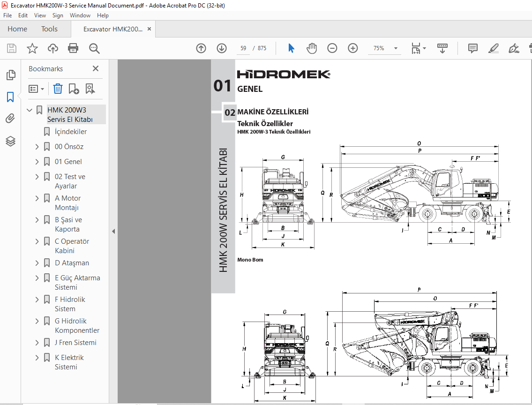532x405 pixels.
Task: Jump to the F Hidrolik Sistem bookmark
Action: [70, 304]
